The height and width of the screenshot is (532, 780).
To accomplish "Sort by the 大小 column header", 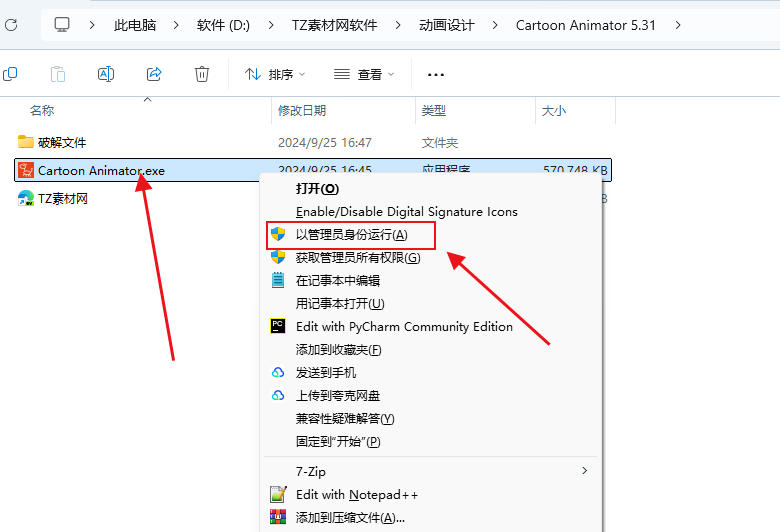I will (554, 110).
